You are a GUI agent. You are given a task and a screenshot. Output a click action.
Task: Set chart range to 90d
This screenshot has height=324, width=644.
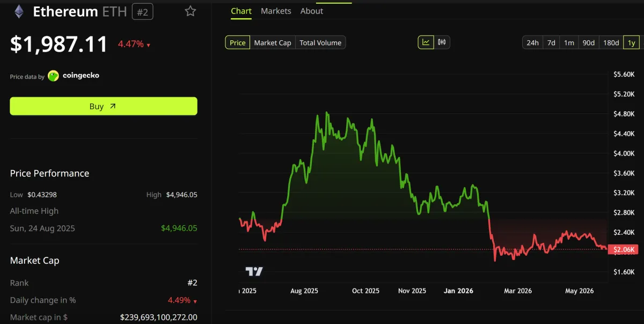(x=589, y=42)
